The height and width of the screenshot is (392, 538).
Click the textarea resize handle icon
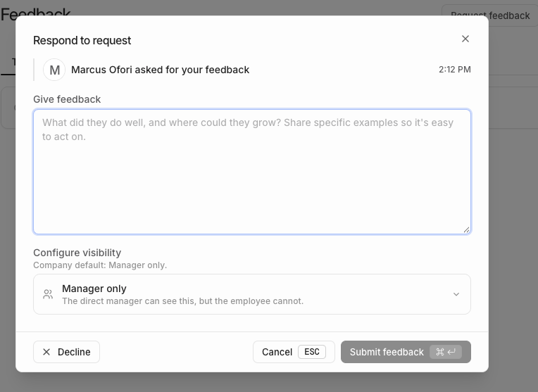point(466,230)
